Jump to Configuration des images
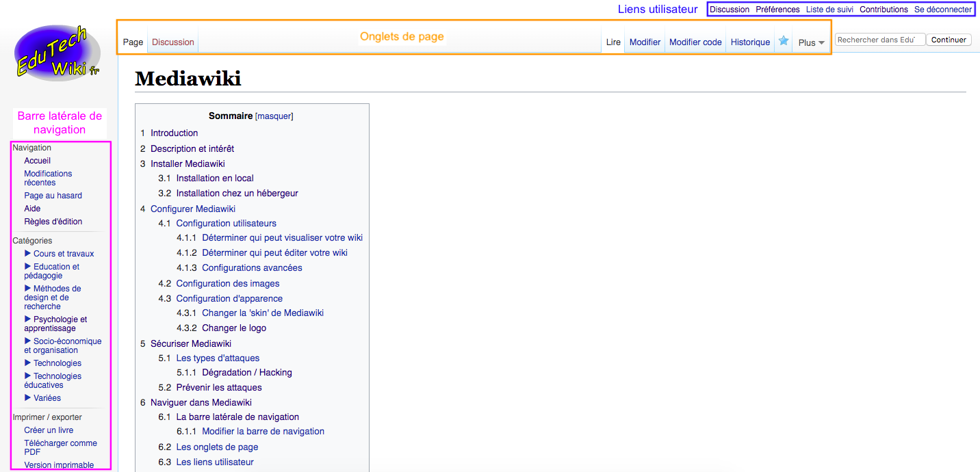 228,283
